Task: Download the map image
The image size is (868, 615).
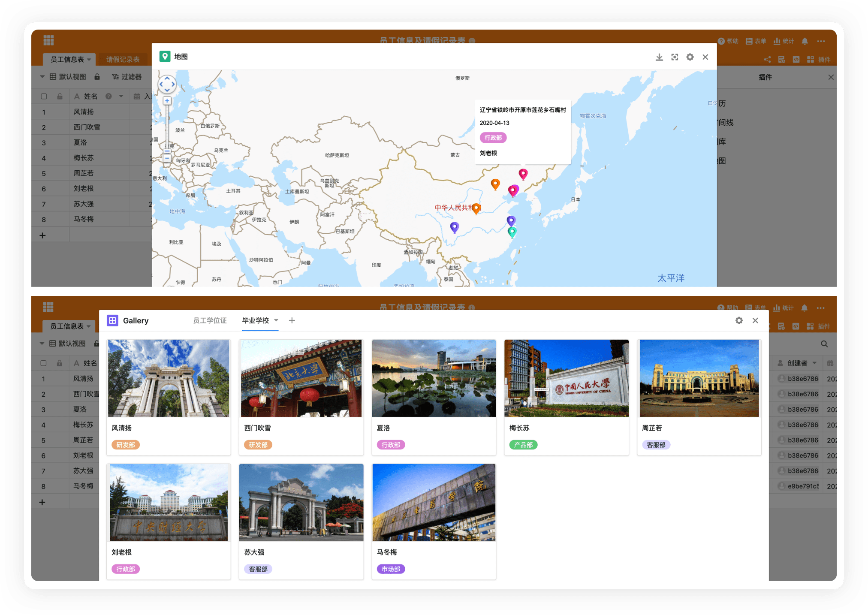Action: pos(659,57)
